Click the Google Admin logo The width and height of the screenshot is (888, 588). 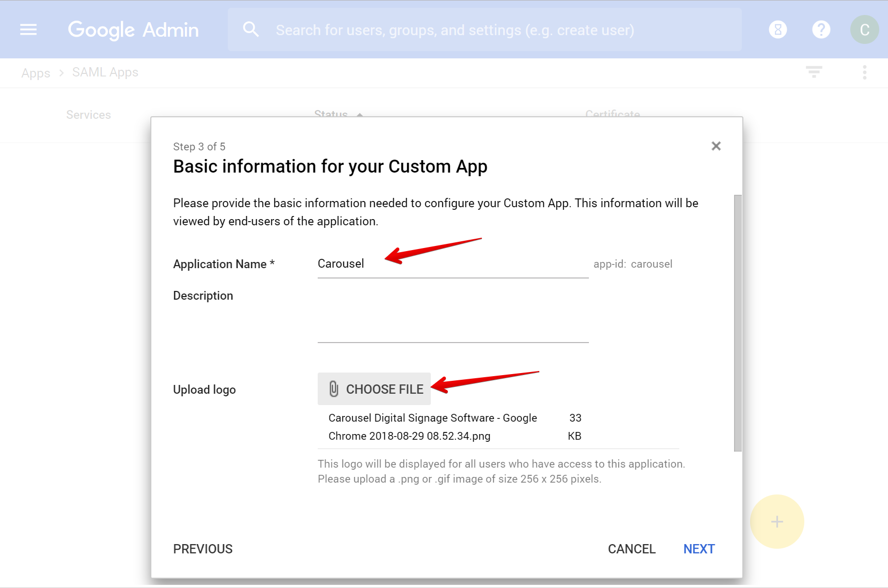133,30
